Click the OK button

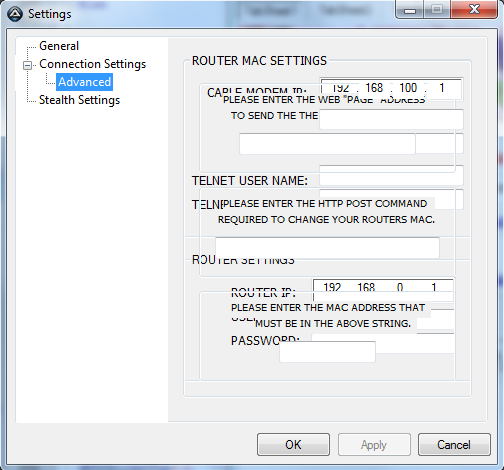(x=293, y=444)
